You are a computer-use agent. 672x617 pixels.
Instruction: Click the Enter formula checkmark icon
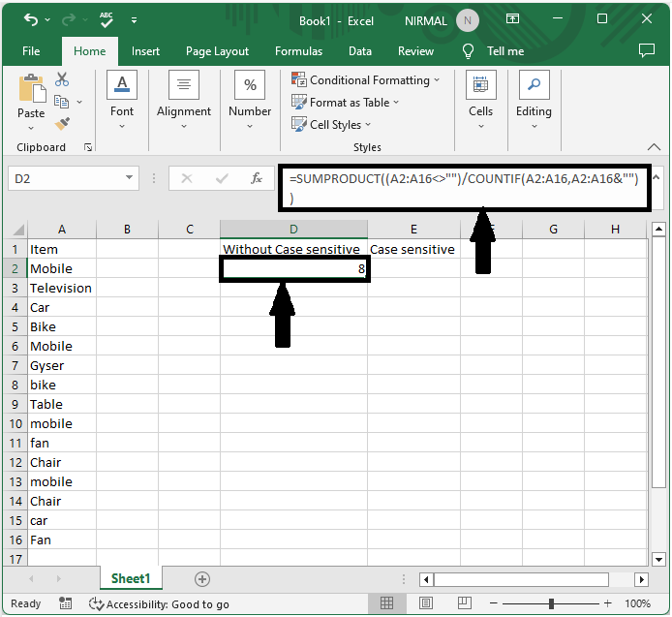coord(222,178)
